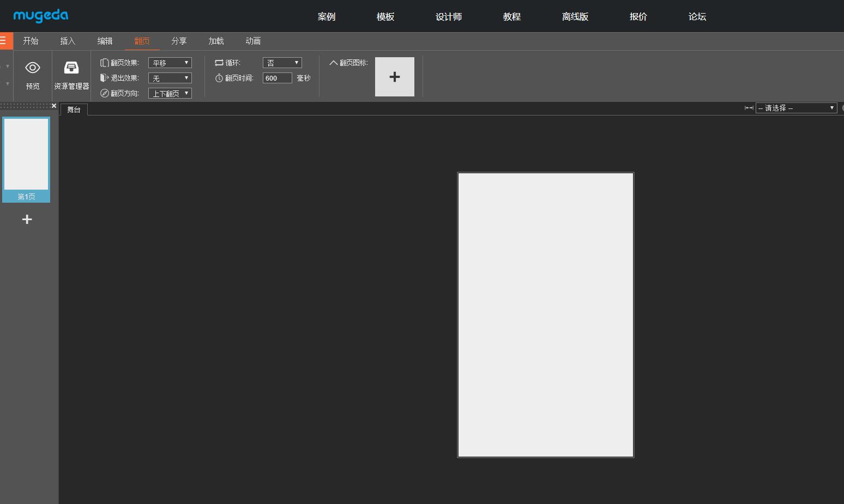Select the 翻页 ribbon tab

coord(142,41)
